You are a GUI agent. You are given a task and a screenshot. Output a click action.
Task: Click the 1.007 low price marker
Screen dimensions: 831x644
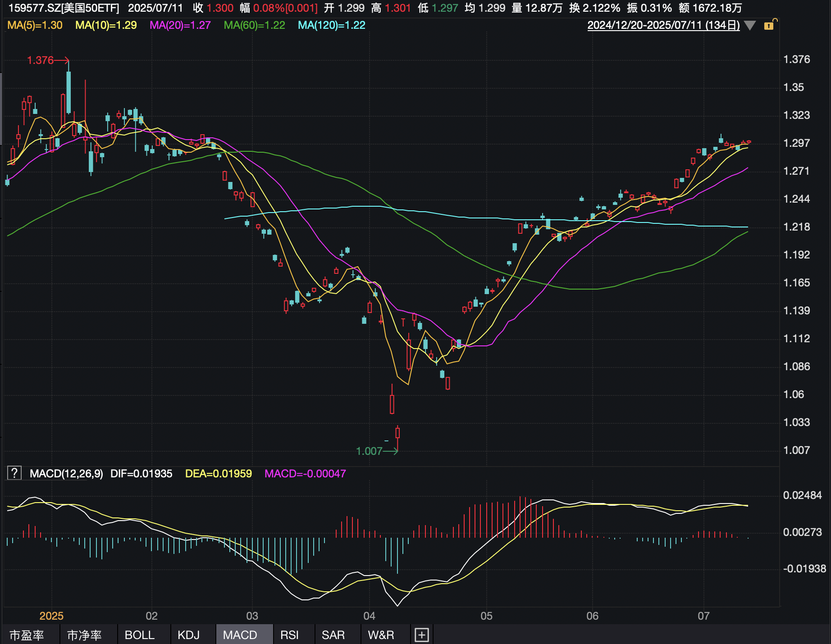(369, 451)
